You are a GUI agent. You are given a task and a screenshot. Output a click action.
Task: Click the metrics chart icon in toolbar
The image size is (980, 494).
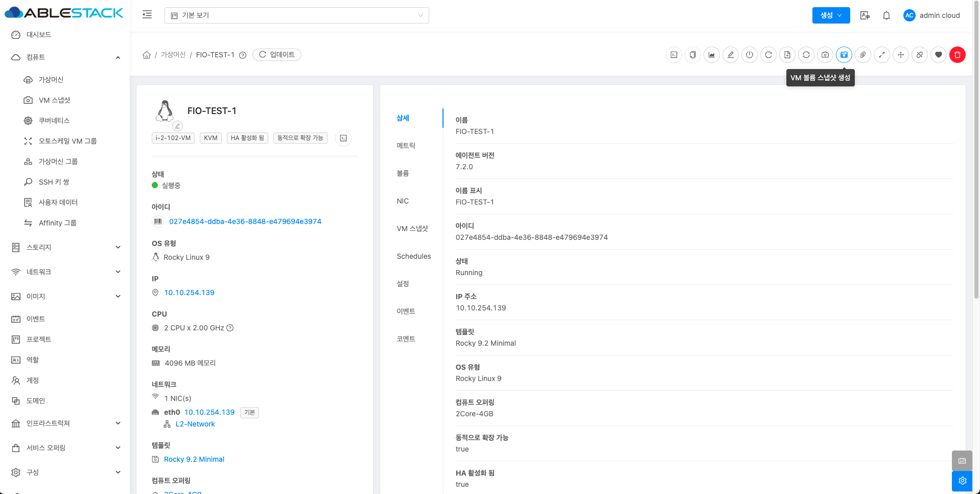pos(712,55)
